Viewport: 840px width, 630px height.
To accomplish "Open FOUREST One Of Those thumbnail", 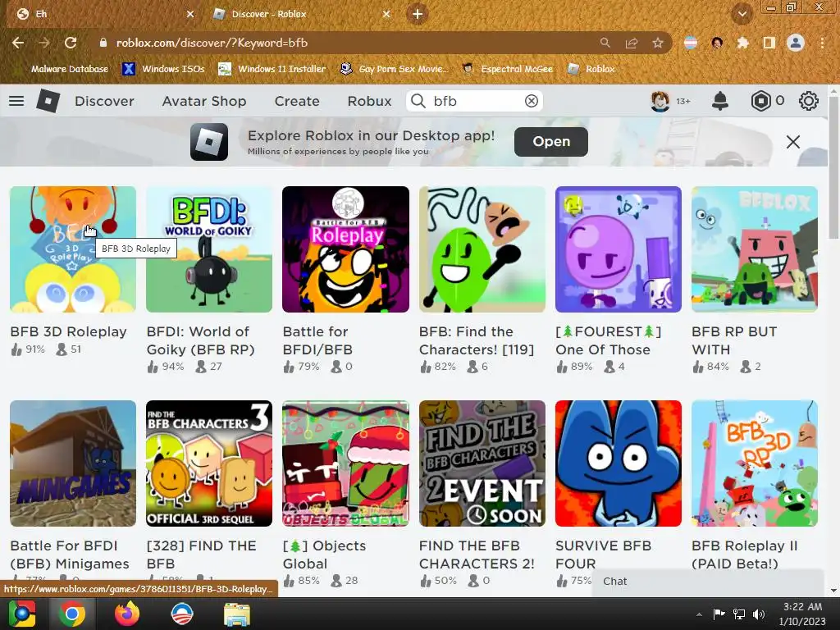I will 619,249.
